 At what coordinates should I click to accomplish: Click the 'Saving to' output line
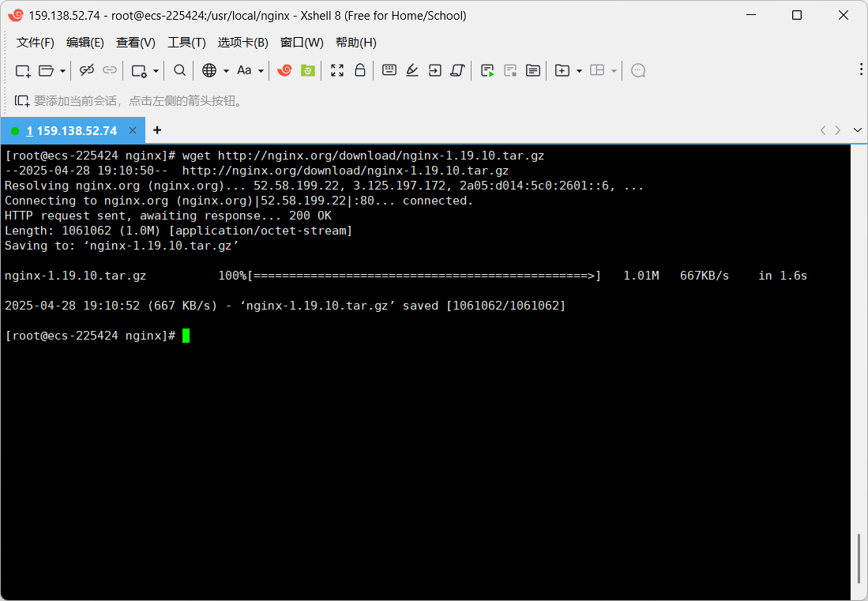[x=122, y=246]
